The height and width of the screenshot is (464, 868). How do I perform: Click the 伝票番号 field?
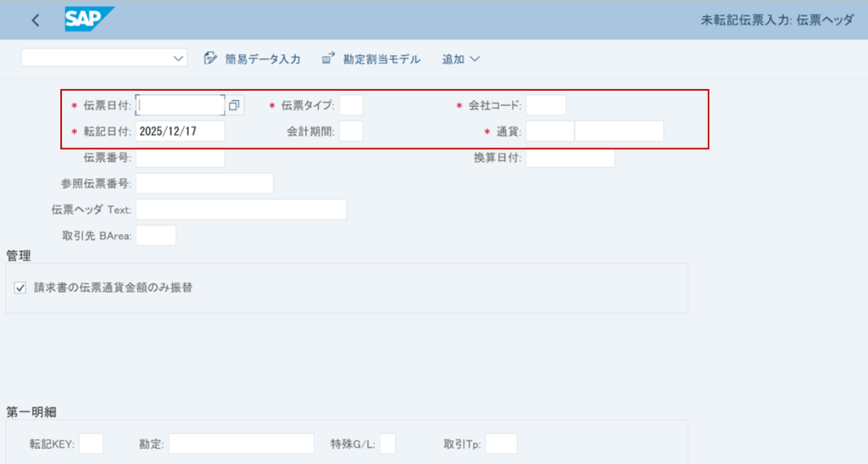click(x=181, y=158)
